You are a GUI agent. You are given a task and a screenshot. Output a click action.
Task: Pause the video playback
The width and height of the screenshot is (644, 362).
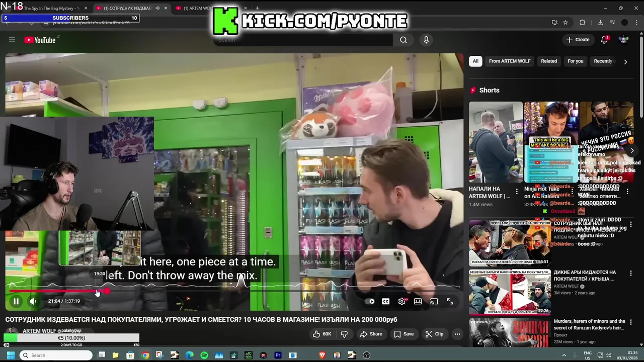[16, 301]
